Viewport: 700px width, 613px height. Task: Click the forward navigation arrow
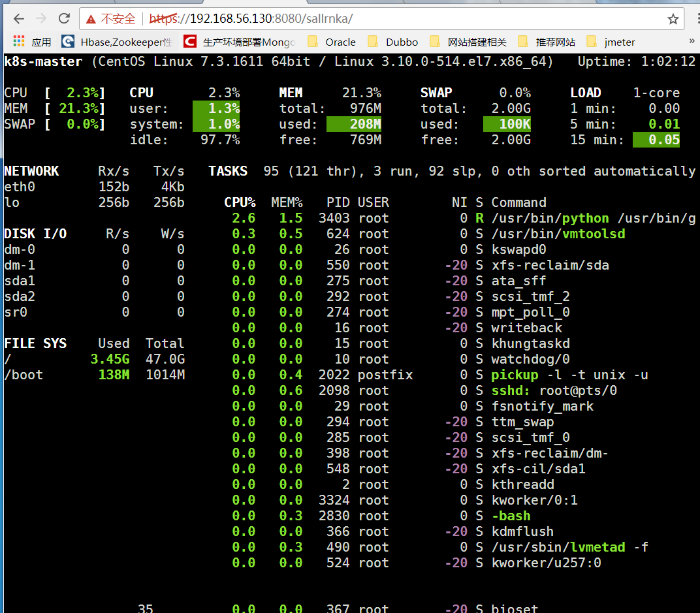click(41, 18)
